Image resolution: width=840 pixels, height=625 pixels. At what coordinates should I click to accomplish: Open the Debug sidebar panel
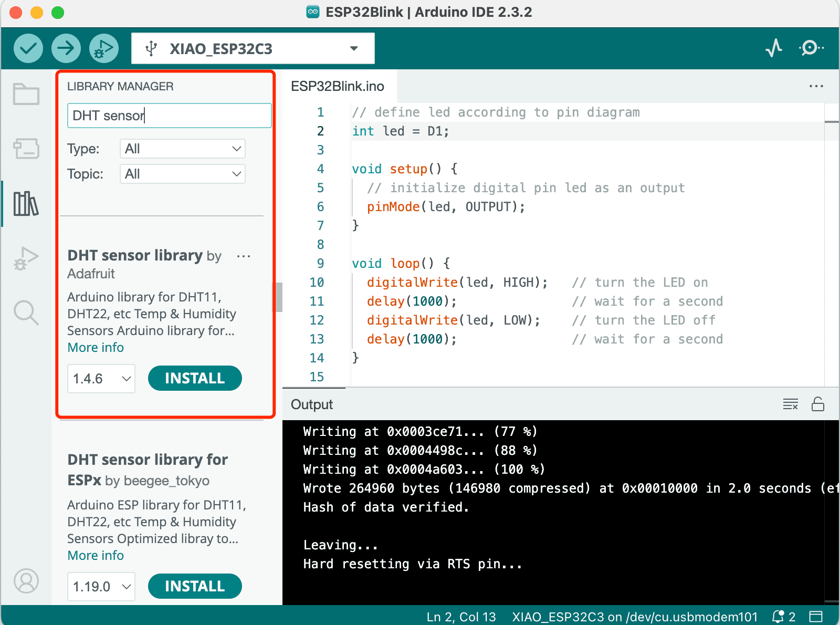pyautogui.click(x=26, y=258)
